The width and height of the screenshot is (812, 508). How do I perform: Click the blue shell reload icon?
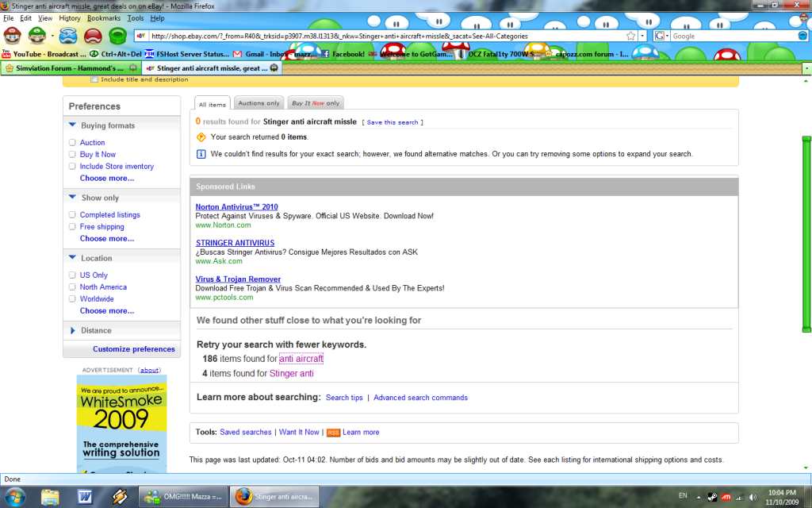point(68,36)
